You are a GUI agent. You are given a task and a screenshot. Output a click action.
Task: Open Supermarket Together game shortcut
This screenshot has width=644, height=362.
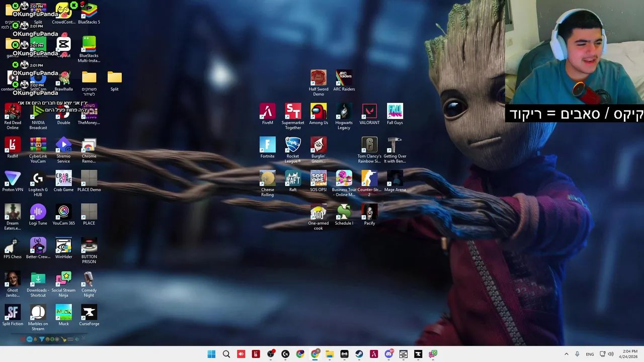293,117
